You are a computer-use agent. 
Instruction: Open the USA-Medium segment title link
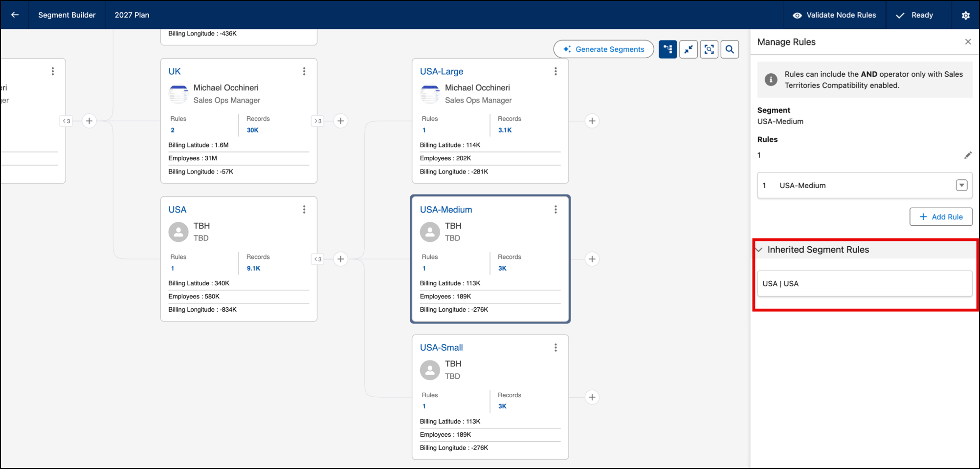[x=446, y=210]
